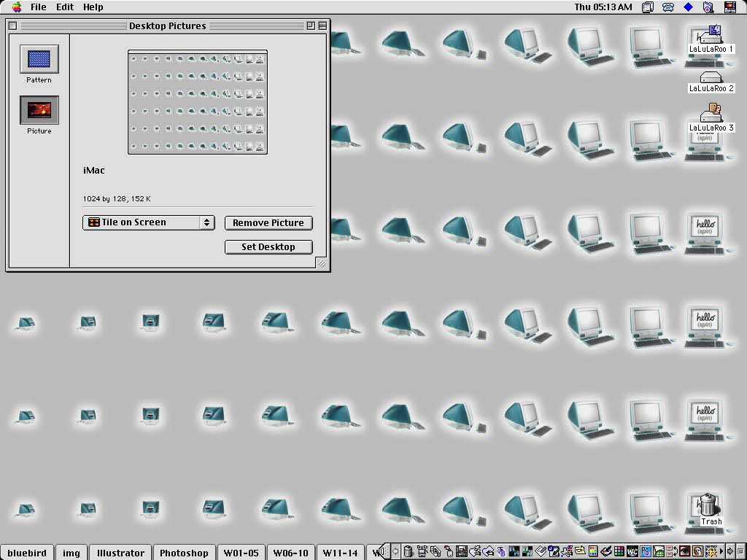Open the bluebird popup tab

pos(27,553)
